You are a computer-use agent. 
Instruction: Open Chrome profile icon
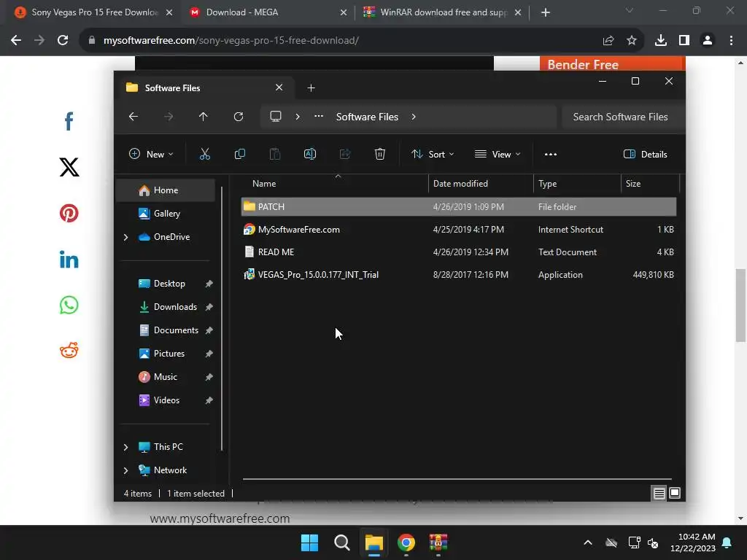tap(708, 41)
